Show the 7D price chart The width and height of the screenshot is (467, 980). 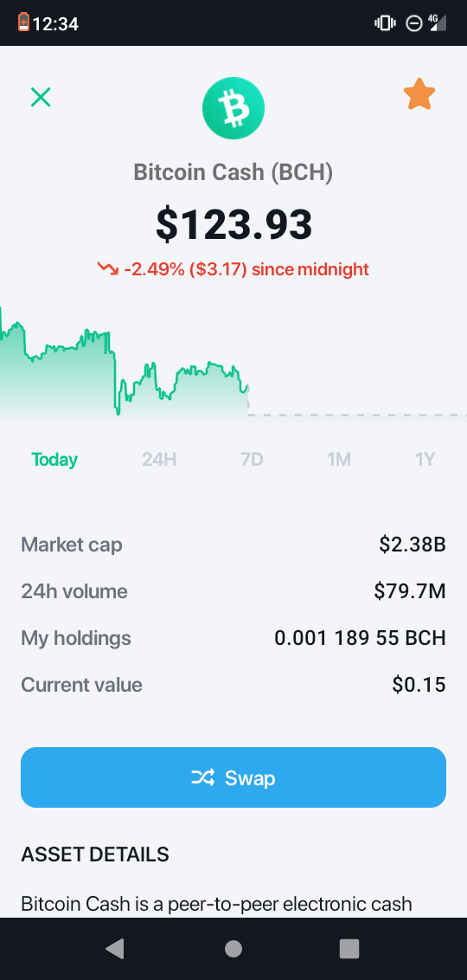point(252,460)
